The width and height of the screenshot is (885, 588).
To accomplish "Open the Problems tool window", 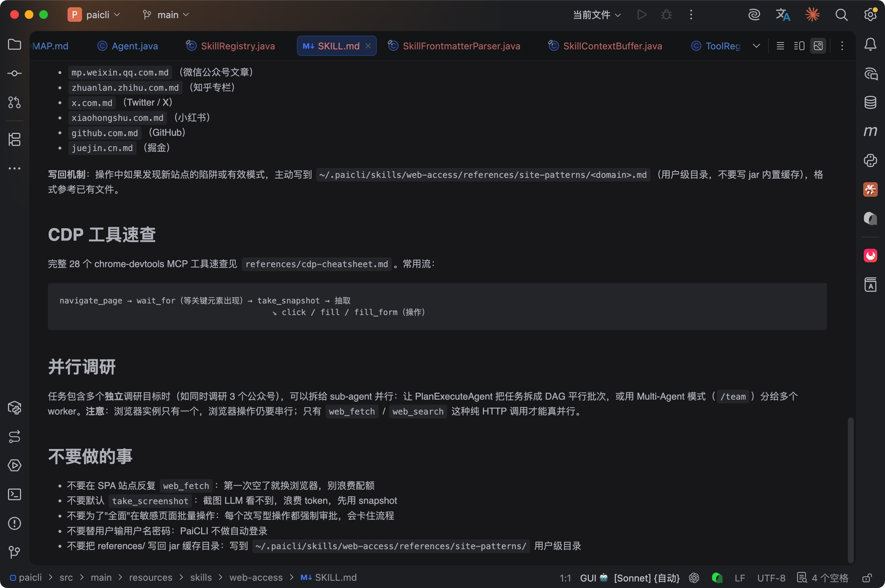I will pyautogui.click(x=14, y=523).
